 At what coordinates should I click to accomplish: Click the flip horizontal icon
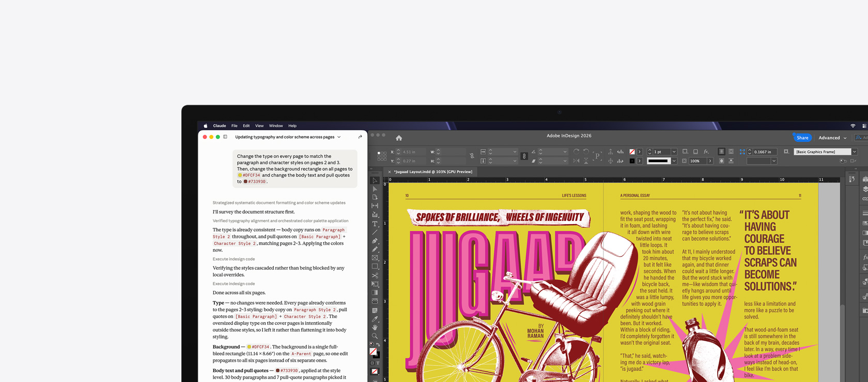576,161
